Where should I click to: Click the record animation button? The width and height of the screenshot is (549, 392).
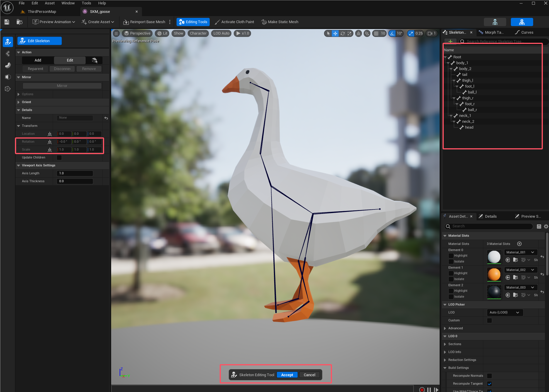(422, 389)
